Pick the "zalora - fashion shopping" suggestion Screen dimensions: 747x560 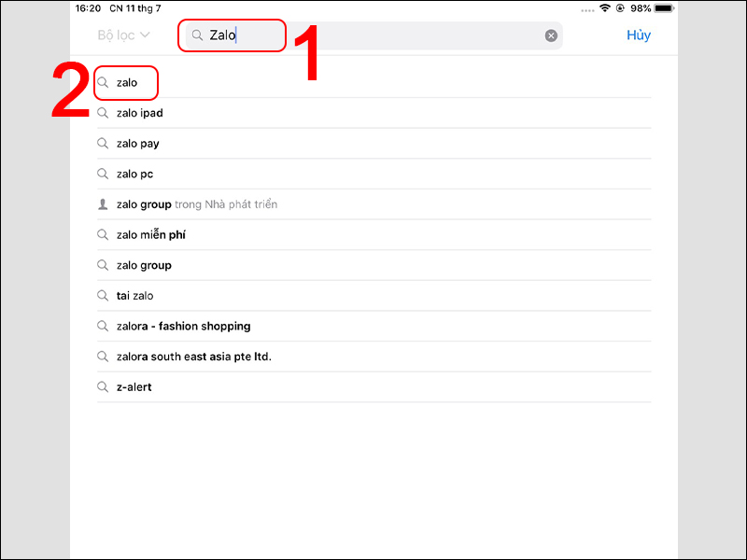374,326
